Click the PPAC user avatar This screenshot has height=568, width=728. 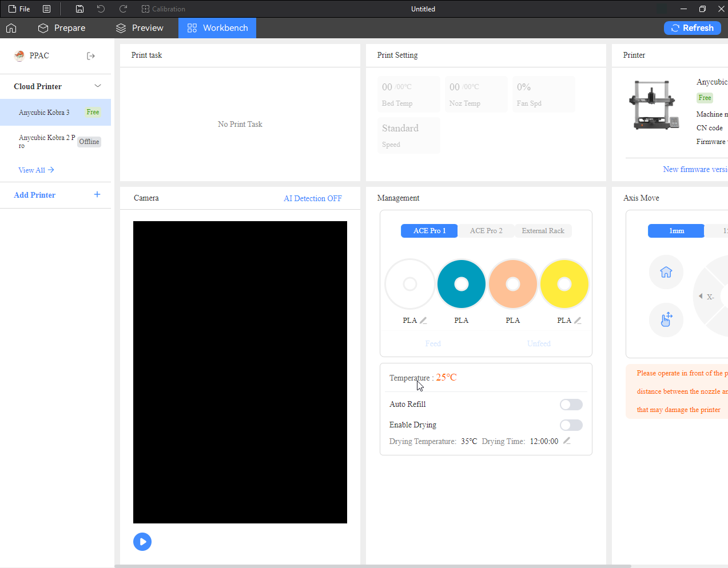20,55
